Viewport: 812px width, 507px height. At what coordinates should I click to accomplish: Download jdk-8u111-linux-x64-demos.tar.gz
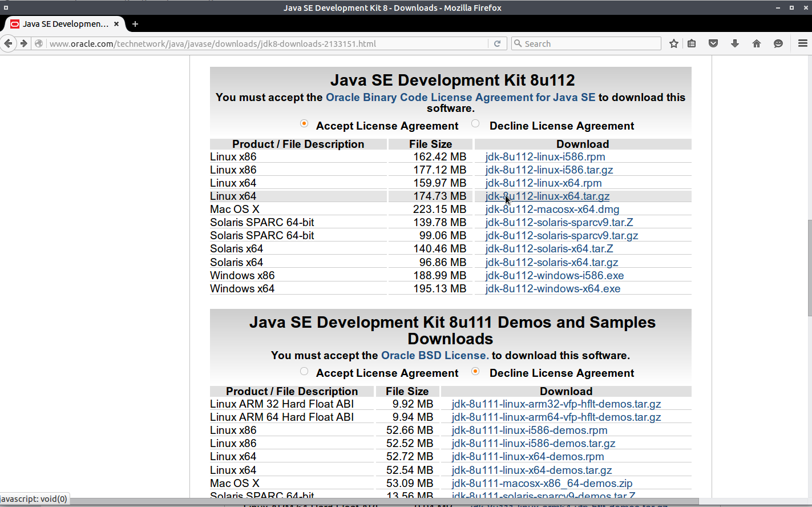point(532,470)
